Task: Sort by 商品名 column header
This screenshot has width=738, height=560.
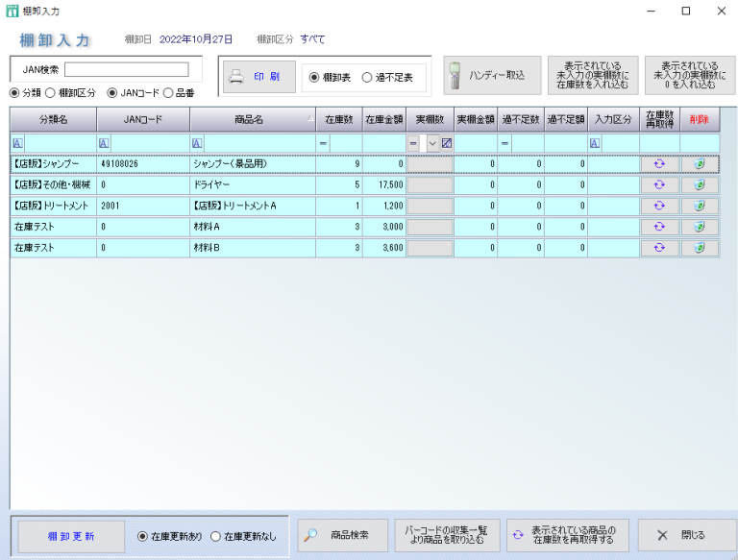Action: click(253, 119)
